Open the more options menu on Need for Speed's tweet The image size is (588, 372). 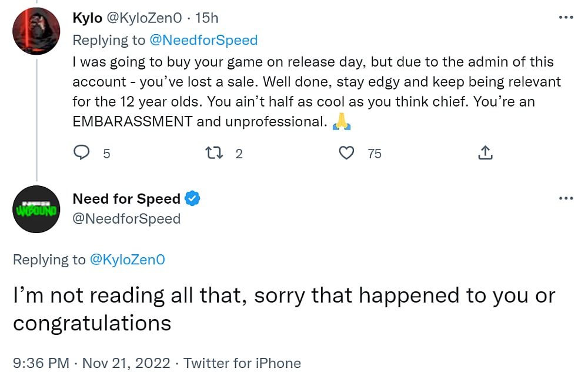(x=566, y=198)
